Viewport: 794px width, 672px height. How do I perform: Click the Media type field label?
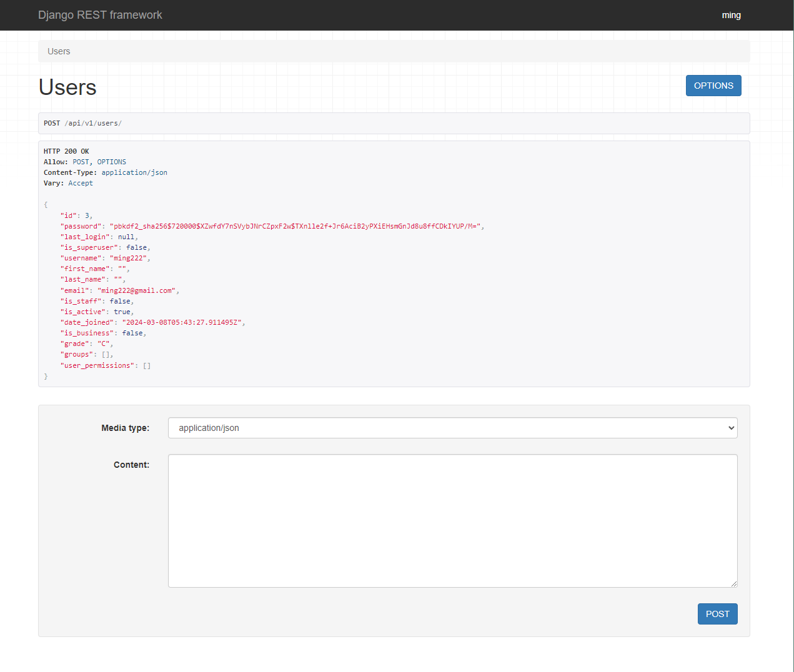point(125,428)
